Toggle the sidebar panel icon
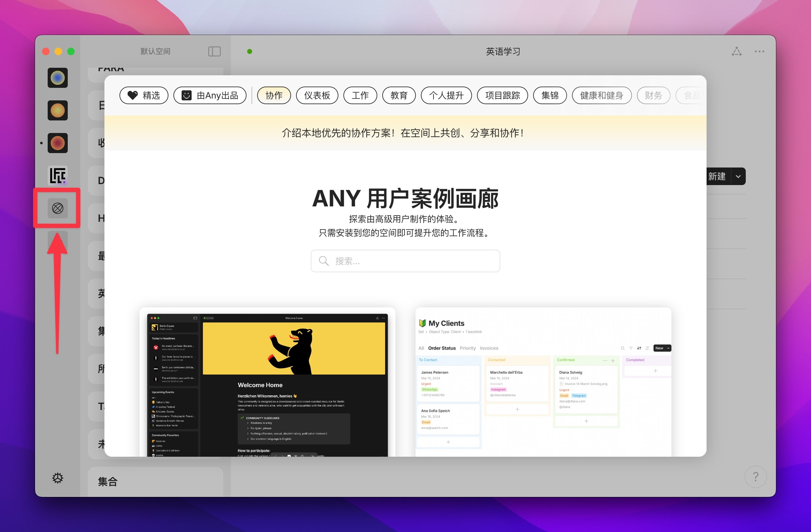The image size is (811, 532). pyautogui.click(x=214, y=51)
